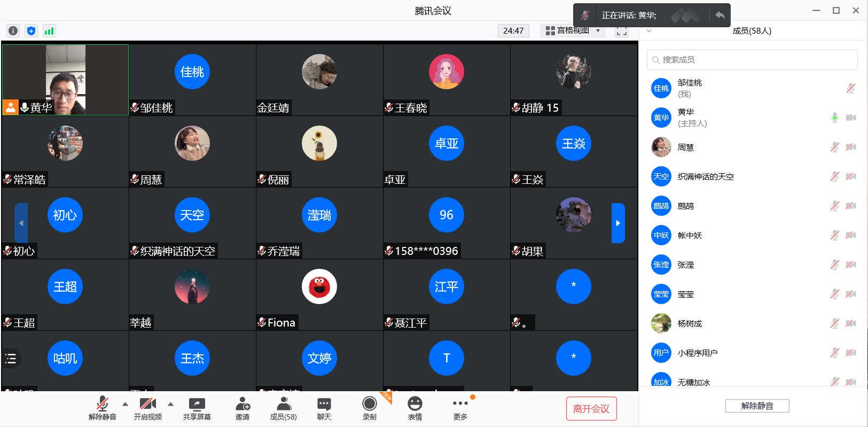Viewport: 868px width, 427px height.
Task: Expand the video options arrow beside 开启视频
Action: click(x=171, y=404)
